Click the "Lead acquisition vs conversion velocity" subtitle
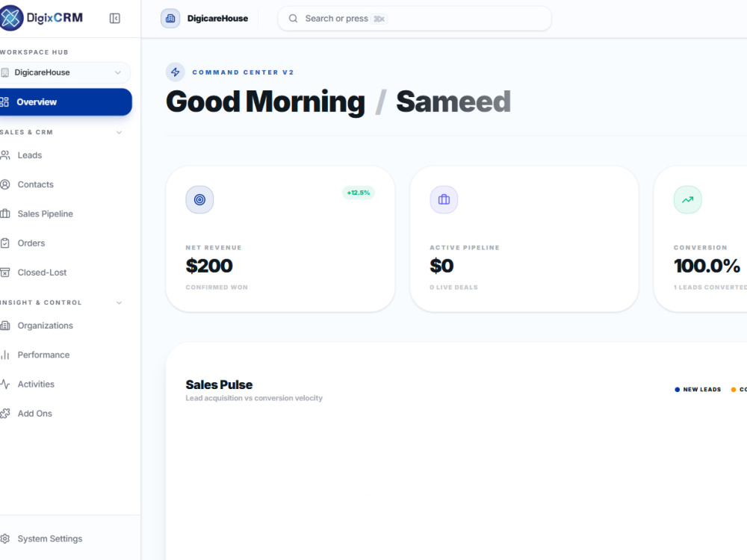 click(254, 398)
